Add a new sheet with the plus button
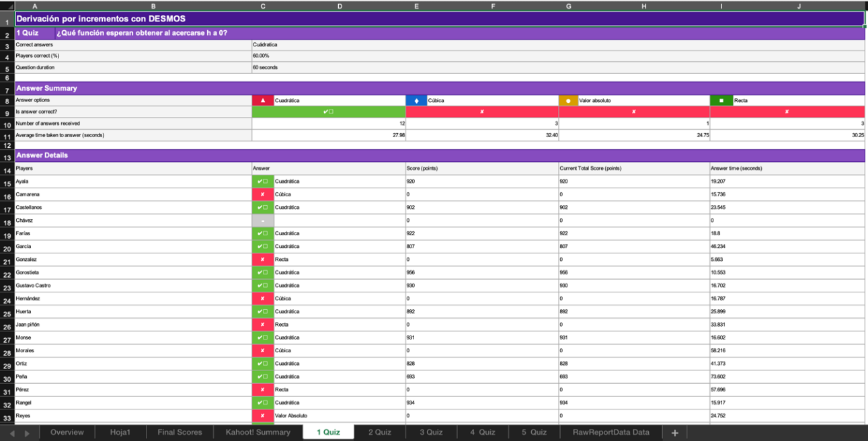The width and height of the screenshot is (868, 441). pyautogui.click(x=675, y=433)
